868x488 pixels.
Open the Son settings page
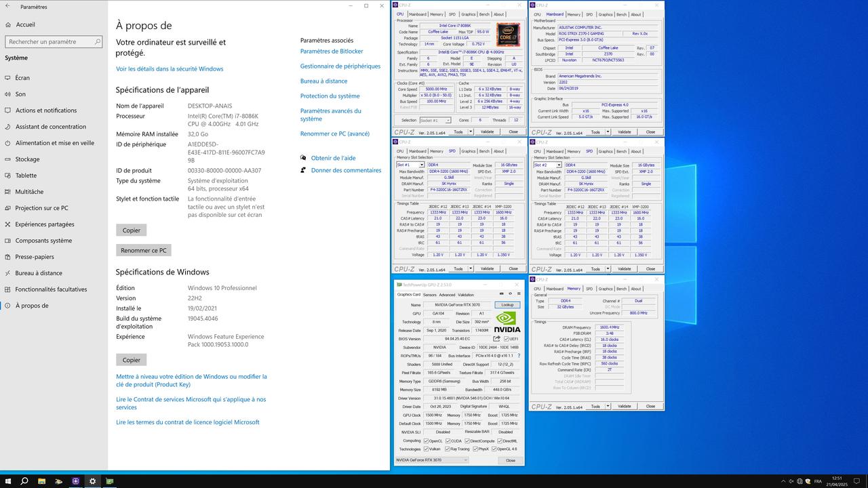pyautogui.click(x=54, y=94)
